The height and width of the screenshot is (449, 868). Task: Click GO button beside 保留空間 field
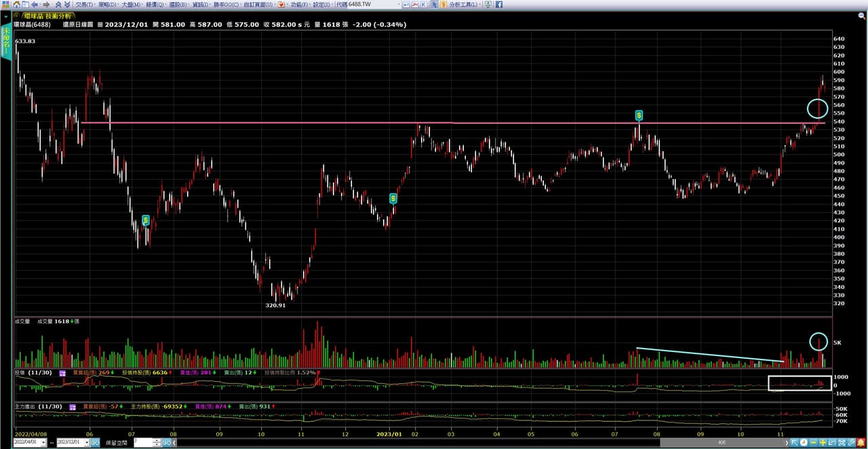tap(167, 442)
